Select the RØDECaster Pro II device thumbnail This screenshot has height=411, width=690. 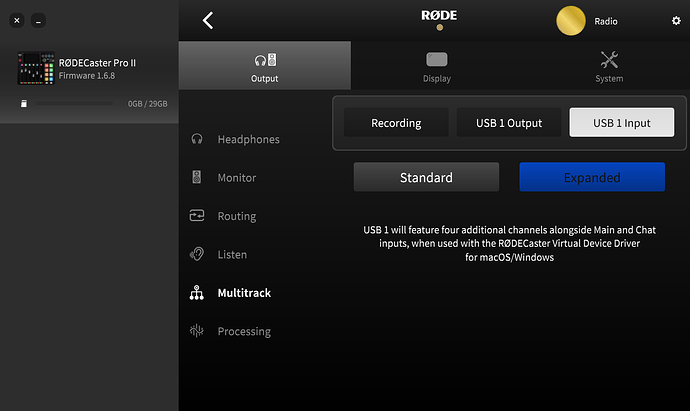[x=35, y=69]
